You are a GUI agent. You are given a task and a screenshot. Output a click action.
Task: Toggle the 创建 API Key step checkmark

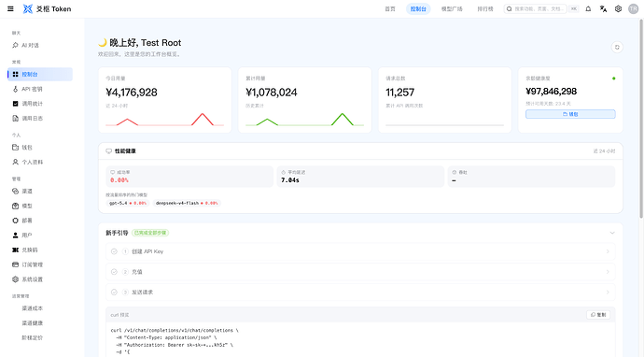114,251
